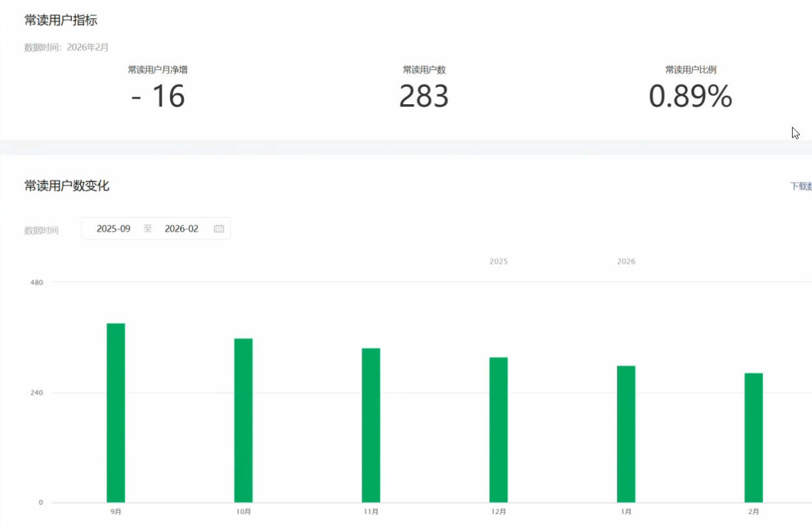The image size is (812, 527).
Task: Click the calendar icon in date picker
Action: click(x=219, y=228)
